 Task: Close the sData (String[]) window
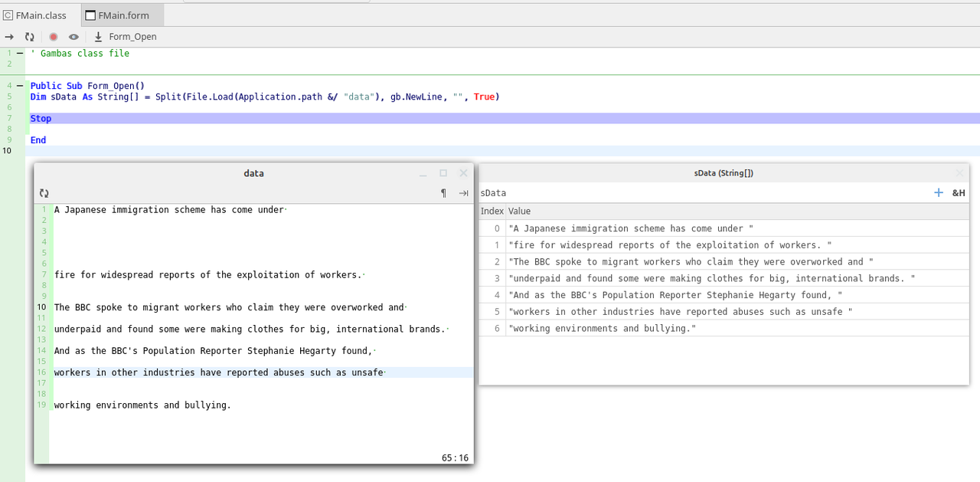959,173
